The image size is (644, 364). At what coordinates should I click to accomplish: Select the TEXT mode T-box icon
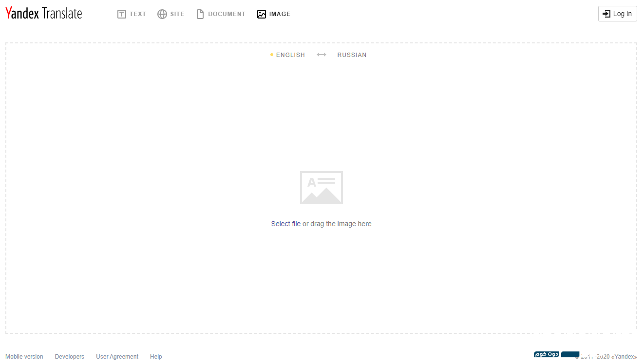[122, 14]
